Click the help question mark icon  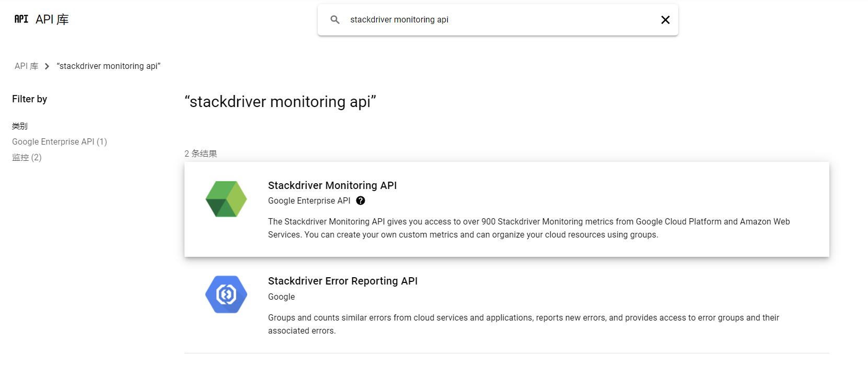pos(361,201)
